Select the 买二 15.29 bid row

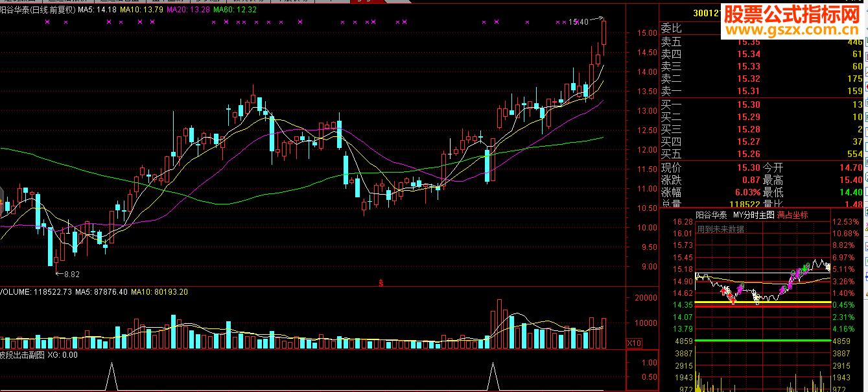coord(762,117)
